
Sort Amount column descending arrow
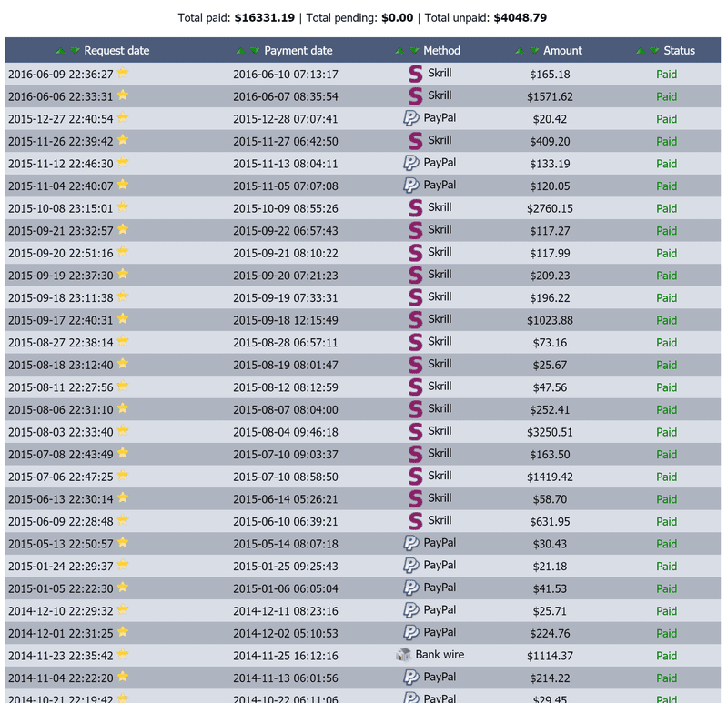click(534, 51)
